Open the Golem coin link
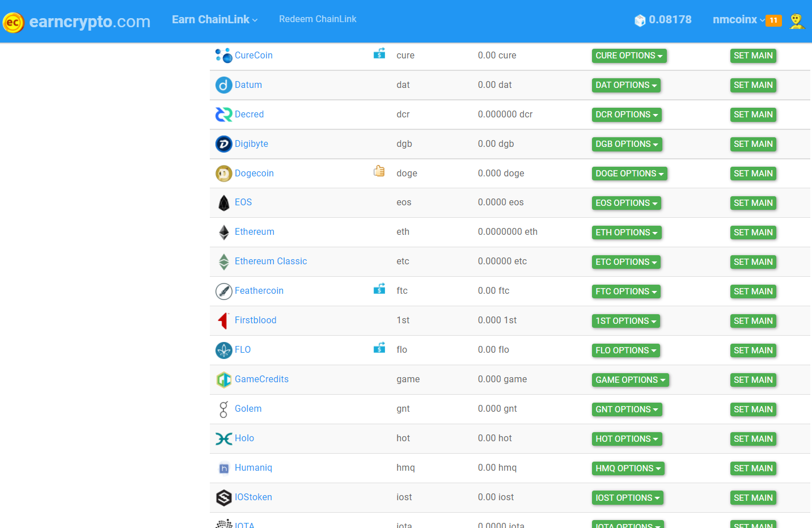812x528 pixels. [248, 409]
